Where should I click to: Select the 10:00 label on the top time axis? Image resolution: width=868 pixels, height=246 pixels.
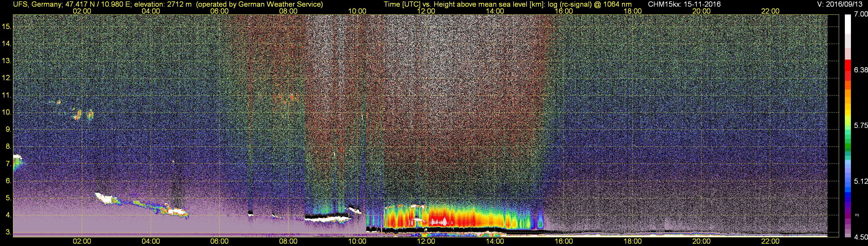point(357,11)
